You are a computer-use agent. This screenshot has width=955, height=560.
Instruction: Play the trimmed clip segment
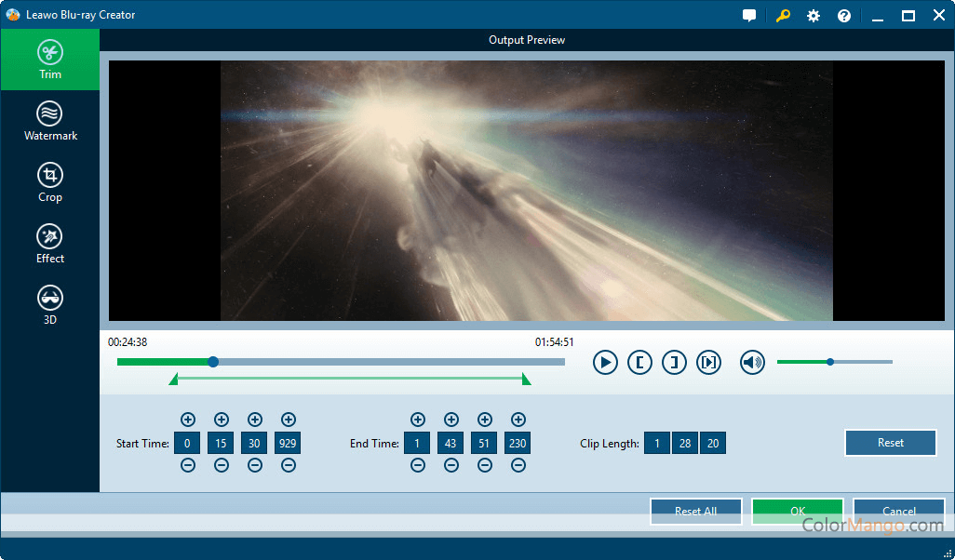[x=708, y=362]
